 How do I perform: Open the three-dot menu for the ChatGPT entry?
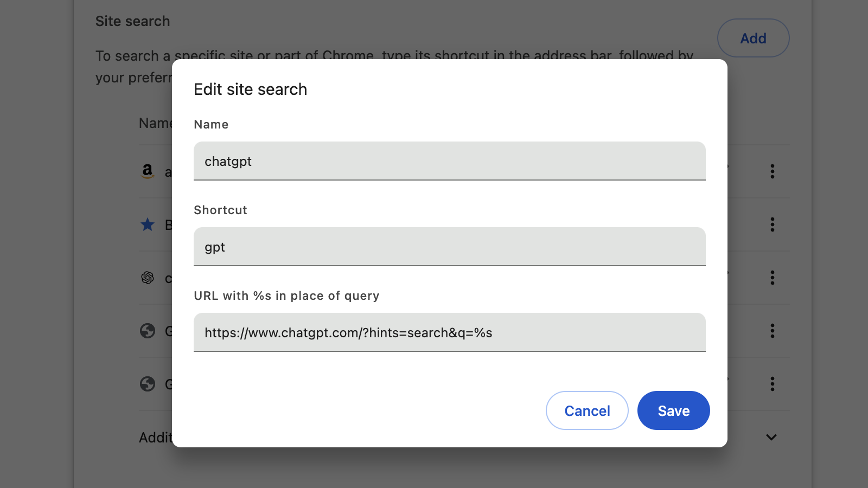[773, 278]
